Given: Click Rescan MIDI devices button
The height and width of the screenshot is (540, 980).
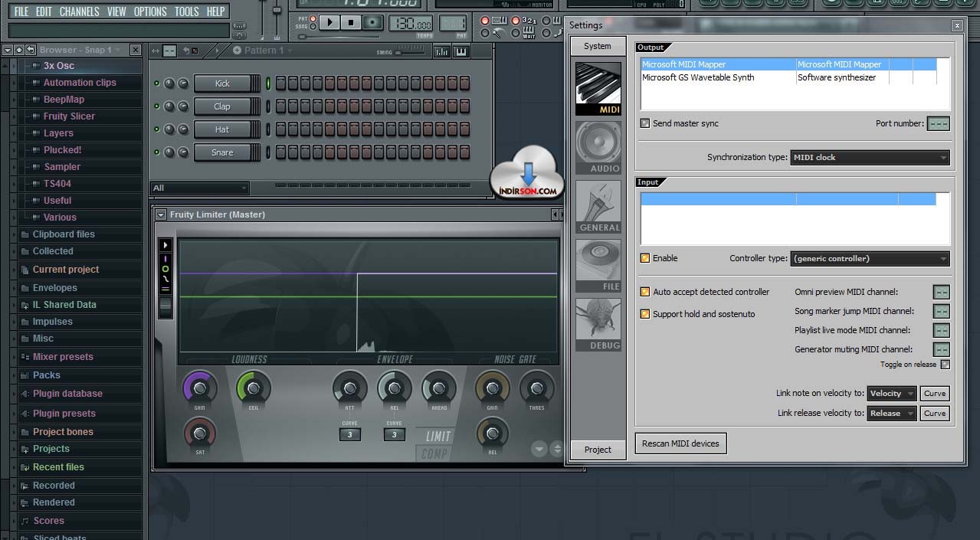Looking at the screenshot, I should click(680, 443).
